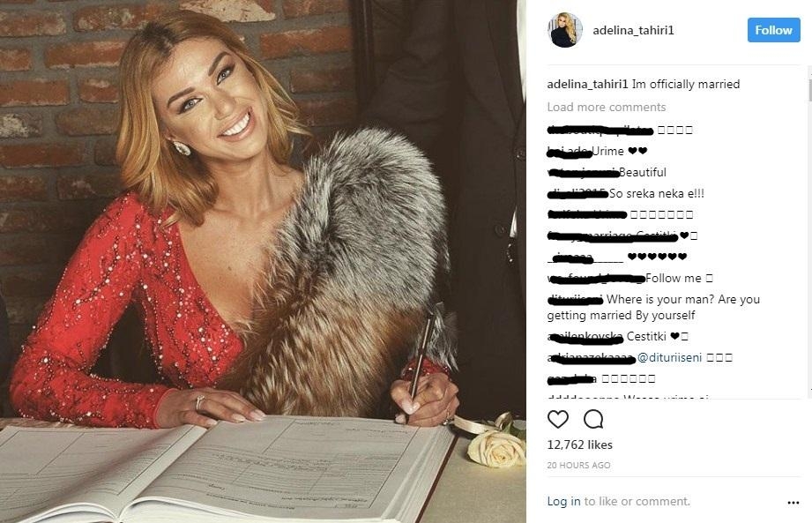This screenshot has height=523, width=812.
Task: Open the @dituriiseni mention link
Action: (669, 357)
